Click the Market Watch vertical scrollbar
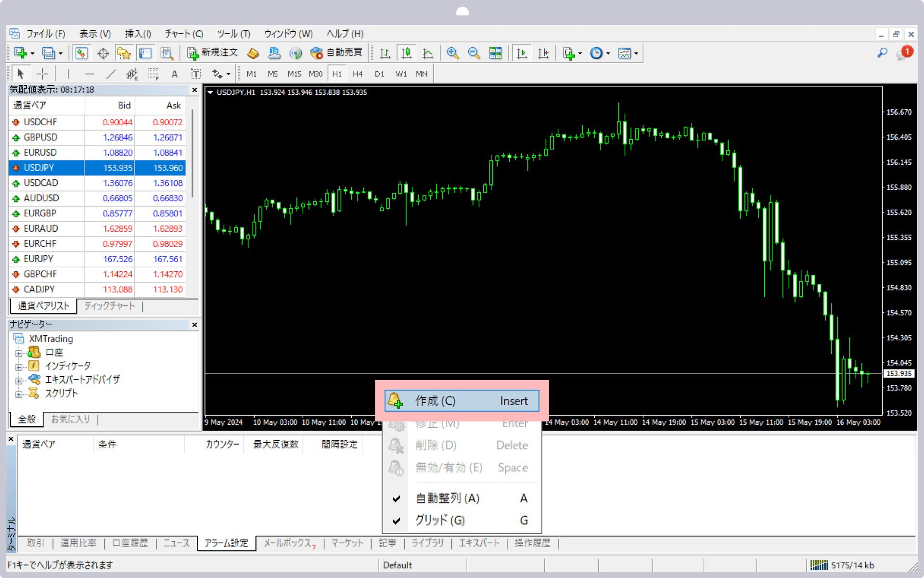 (x=192, y=154)
